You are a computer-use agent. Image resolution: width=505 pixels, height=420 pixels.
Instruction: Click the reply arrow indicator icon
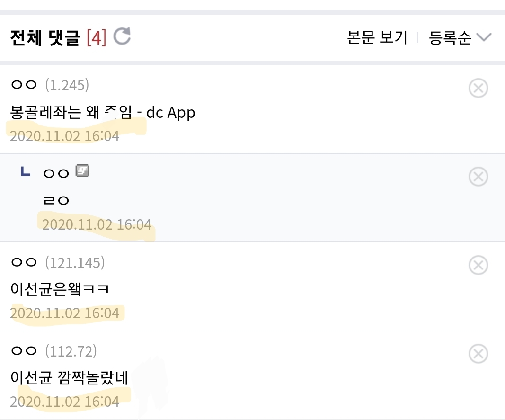click(x=26, y=172)
